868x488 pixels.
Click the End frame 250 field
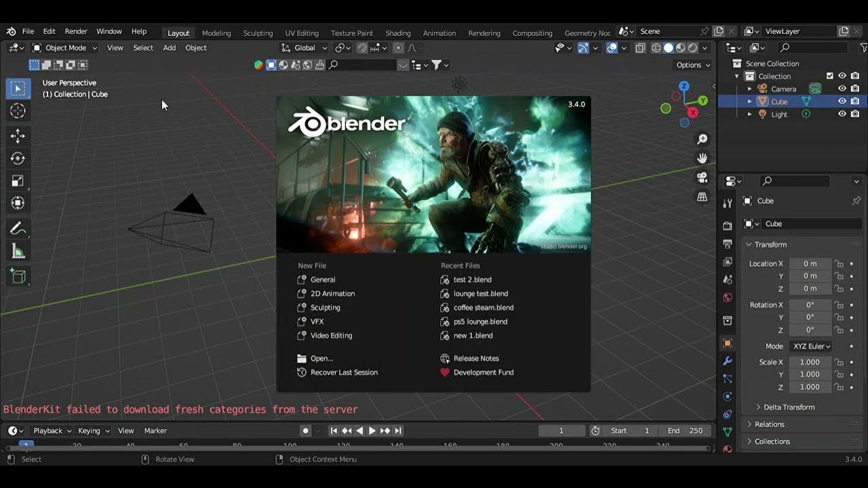685,431
